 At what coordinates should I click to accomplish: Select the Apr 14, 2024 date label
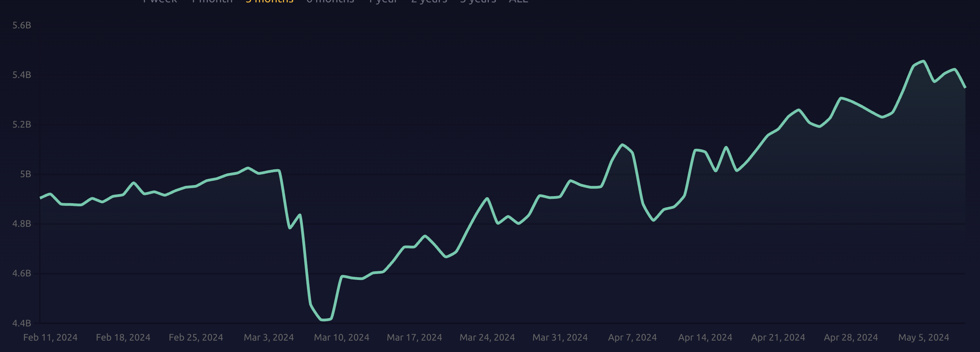[705, 338]
